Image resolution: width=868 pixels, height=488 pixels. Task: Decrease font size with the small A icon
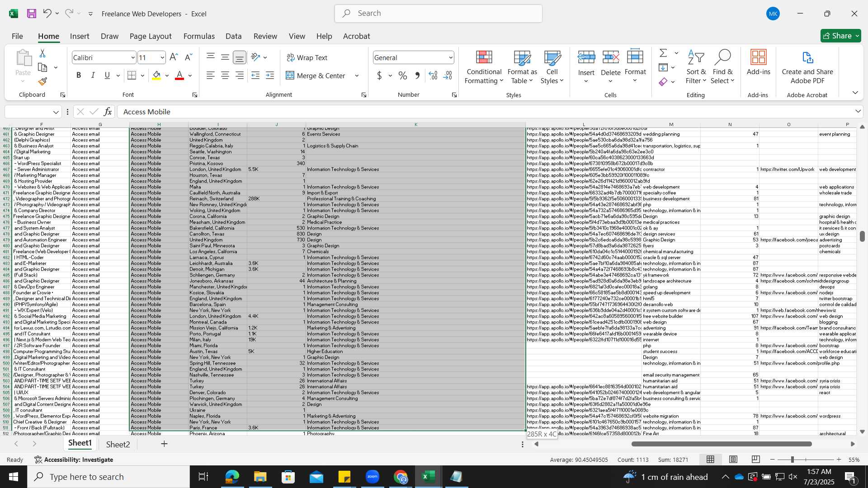(189, 57)
